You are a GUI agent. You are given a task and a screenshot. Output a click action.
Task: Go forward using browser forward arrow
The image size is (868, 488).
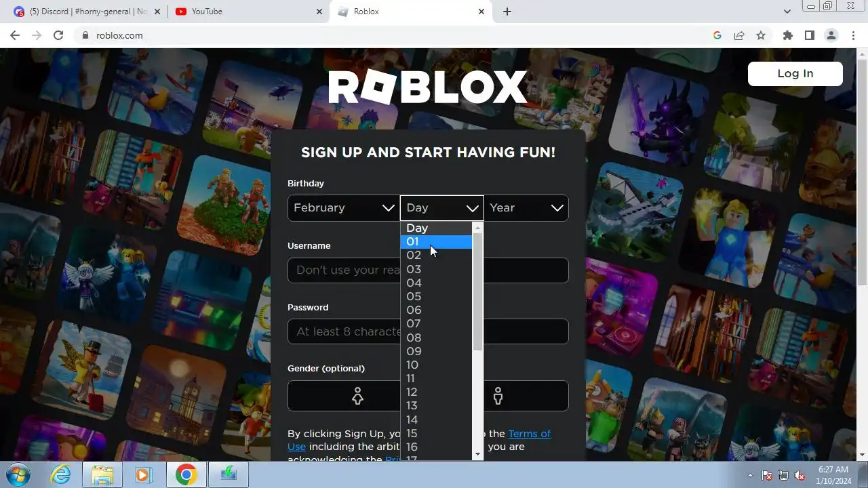tap(37, 35)
